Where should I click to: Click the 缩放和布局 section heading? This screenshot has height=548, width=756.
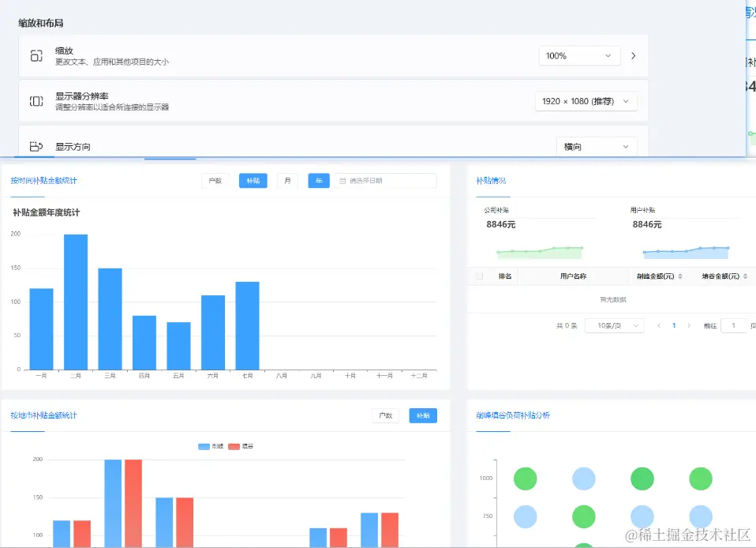tap(41, 23)
